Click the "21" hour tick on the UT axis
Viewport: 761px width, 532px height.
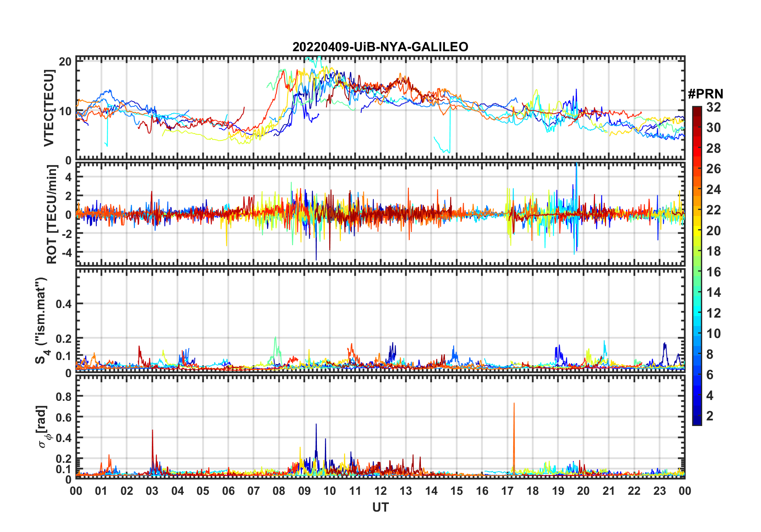(x=609, y=491)
